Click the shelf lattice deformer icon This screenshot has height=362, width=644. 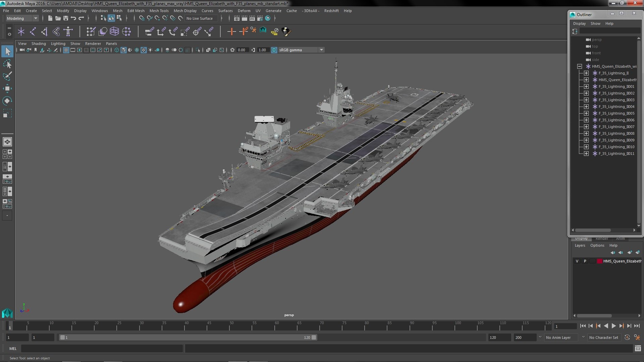(114, 32)
